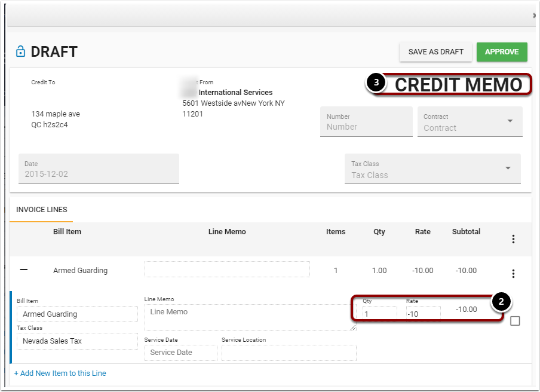Click Add New Item to this Line
This screenshot has width=540, height=392.
pos(60,373)
